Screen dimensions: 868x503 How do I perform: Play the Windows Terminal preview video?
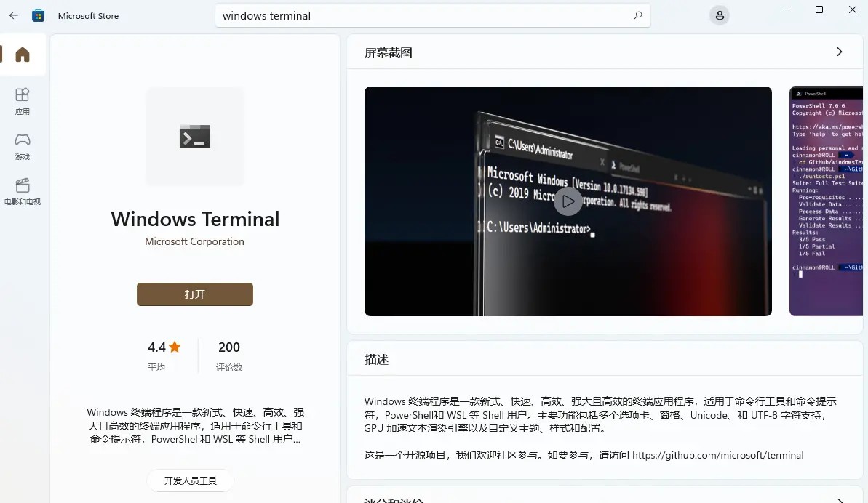568,201
